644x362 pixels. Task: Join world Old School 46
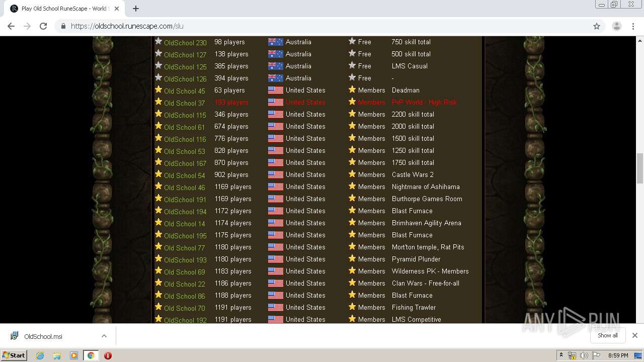(x=185, y=188)
